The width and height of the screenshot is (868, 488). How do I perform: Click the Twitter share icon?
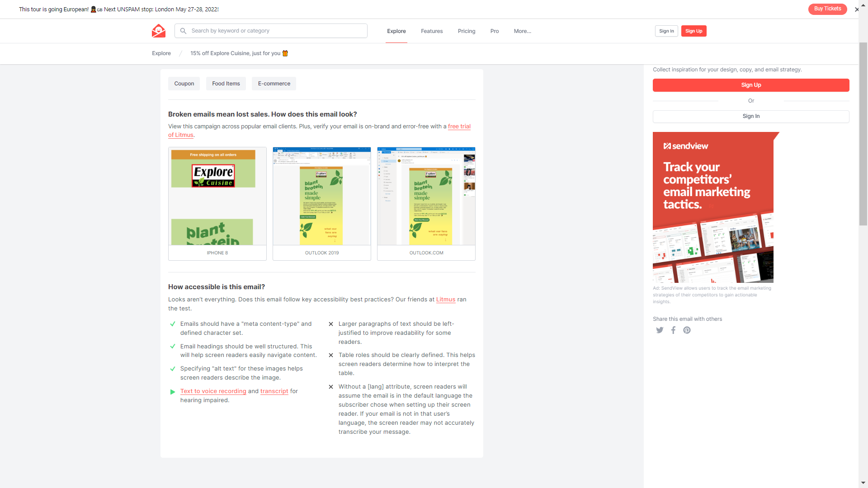[x=660, y=330]
